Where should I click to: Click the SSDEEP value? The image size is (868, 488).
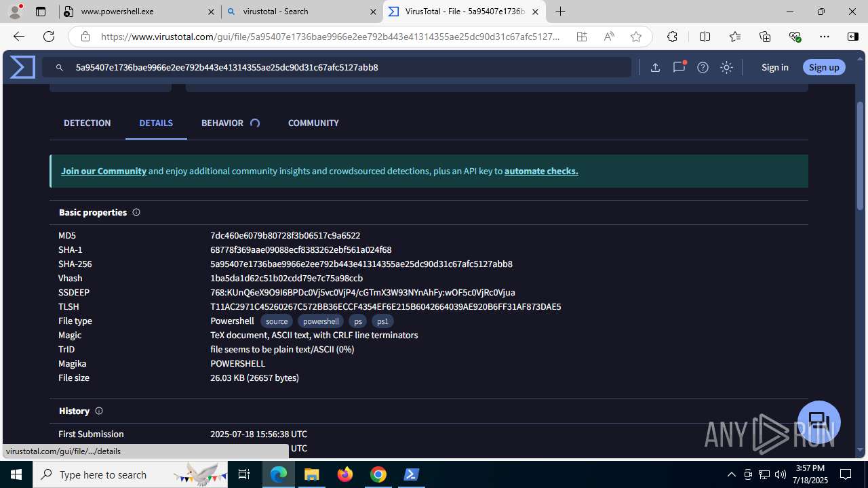tap(363, 292)
